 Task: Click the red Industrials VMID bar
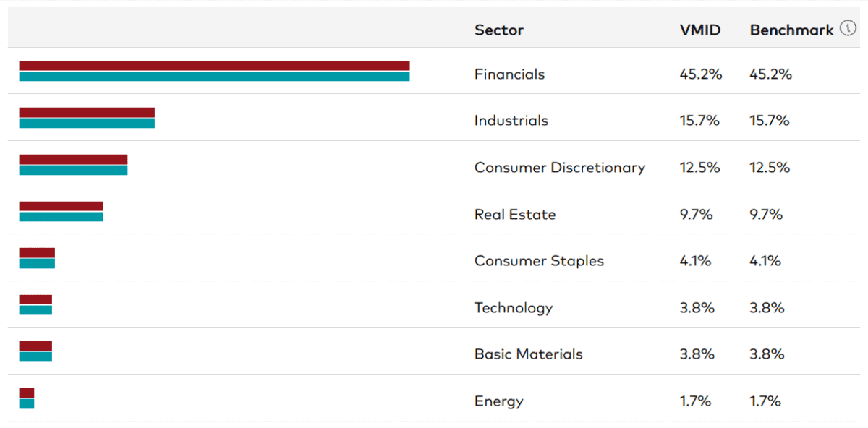87,112
